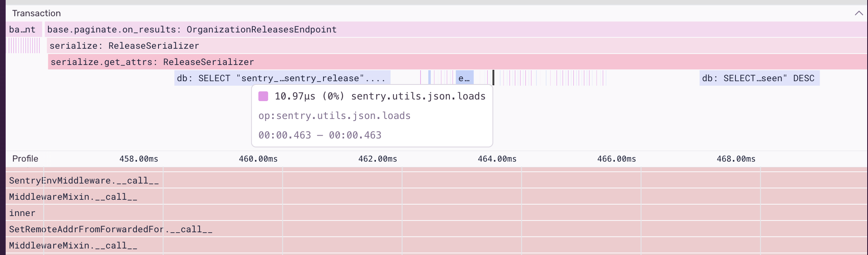Image resolution: width=868 pixels, height=255 pixels.
Task: Select the db SELECT…seen DESC span
Action: [x=759, y=78]
